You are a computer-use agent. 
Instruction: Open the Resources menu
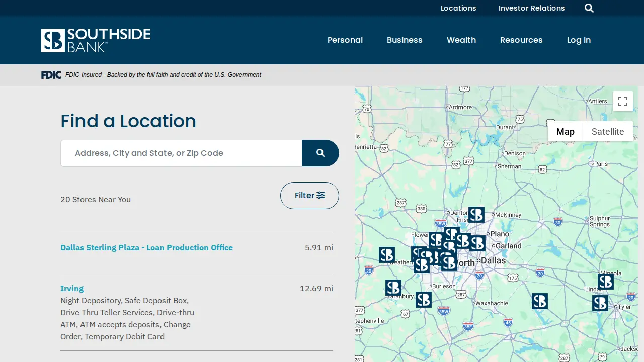pyautogui.click(x=521, y=40)
